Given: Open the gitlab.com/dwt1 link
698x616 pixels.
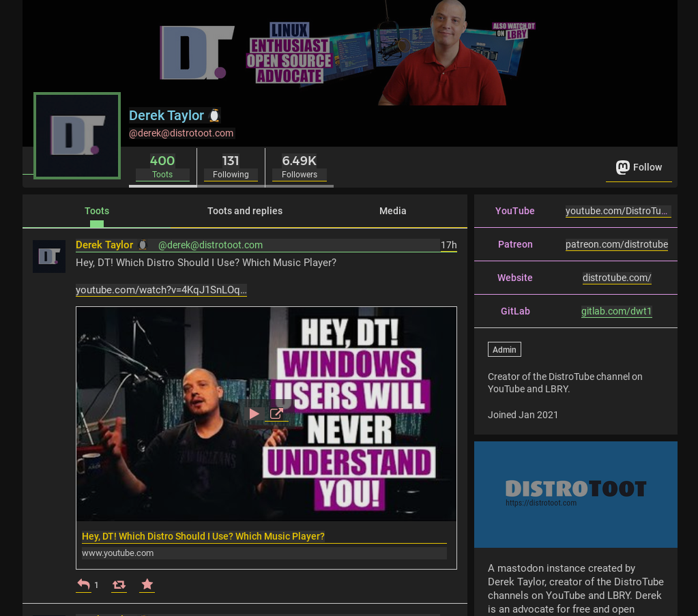Looking at the screenshot, I should point(617,311).
